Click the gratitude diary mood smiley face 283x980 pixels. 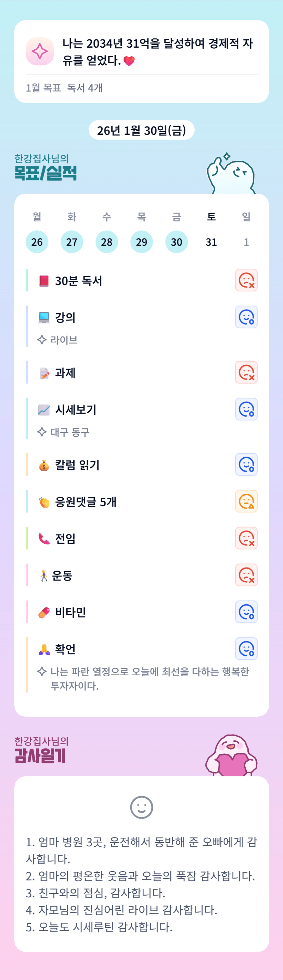coord(141,807)
